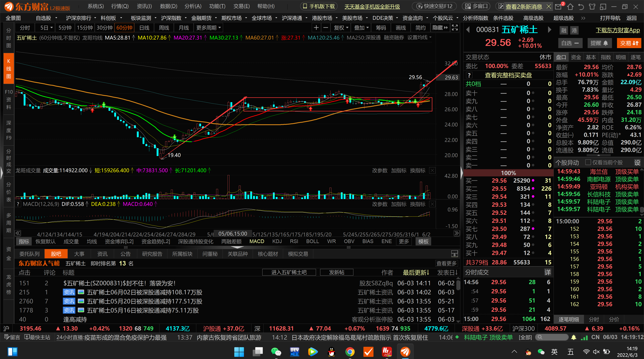Open post 逢高减持 in forum list
The image size is (644, 359).
coord(75,320)
